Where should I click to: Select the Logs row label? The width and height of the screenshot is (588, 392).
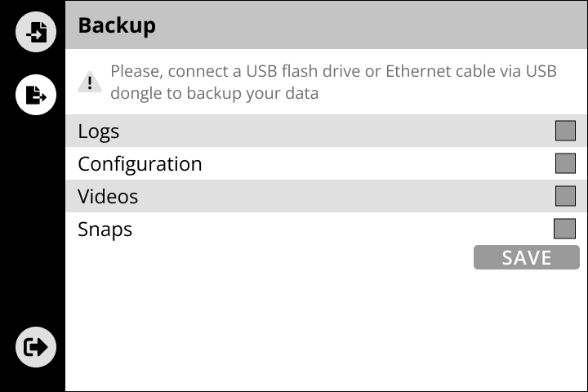point(99,131)
